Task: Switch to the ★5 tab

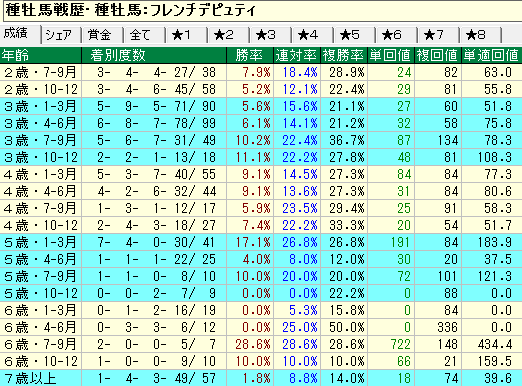Action: 354,35
